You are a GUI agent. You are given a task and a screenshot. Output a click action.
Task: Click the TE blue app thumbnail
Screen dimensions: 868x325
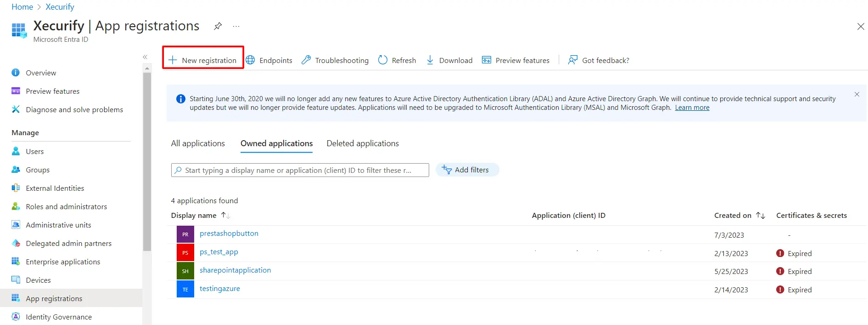(x=185, y=289)
